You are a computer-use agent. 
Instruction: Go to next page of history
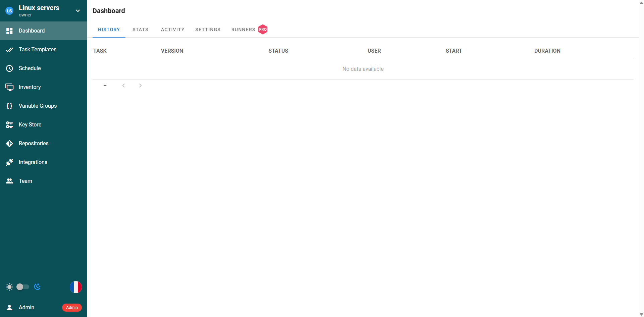140,86
